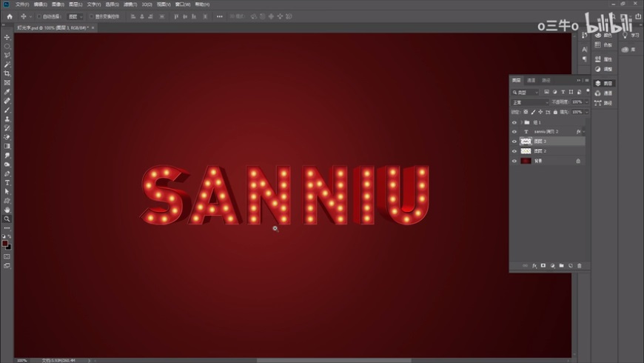Click the foreground color swatch
The height and width of the screenshot is (363, 644).
click(x=4, y=242)
